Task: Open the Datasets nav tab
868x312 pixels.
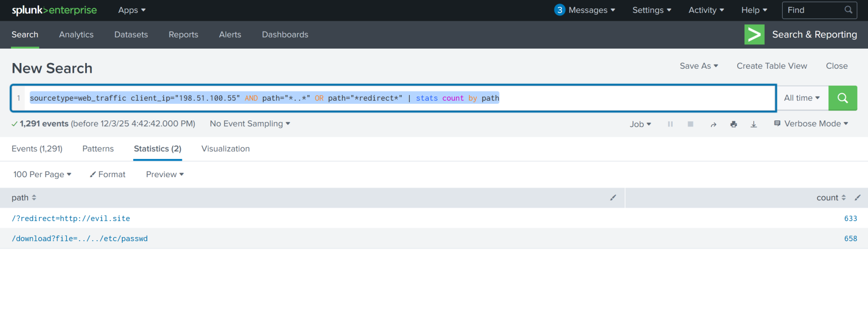Action: tap(131, 35)
